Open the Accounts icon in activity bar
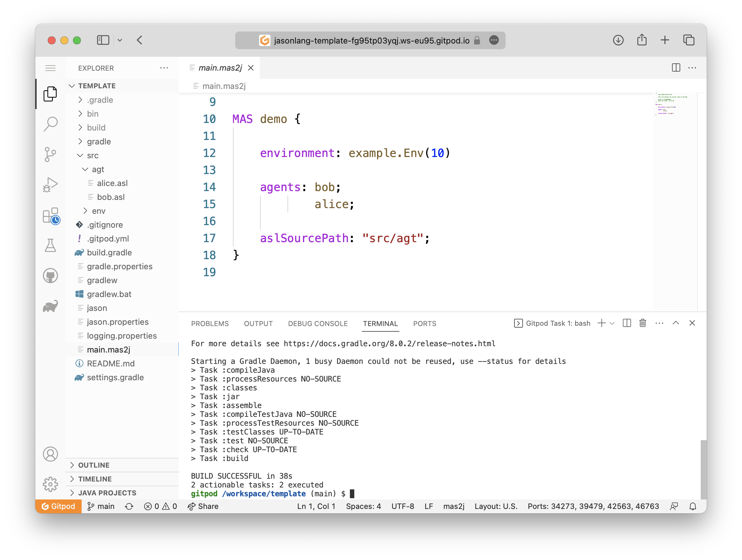742x560 pixels. click(50, 454)
